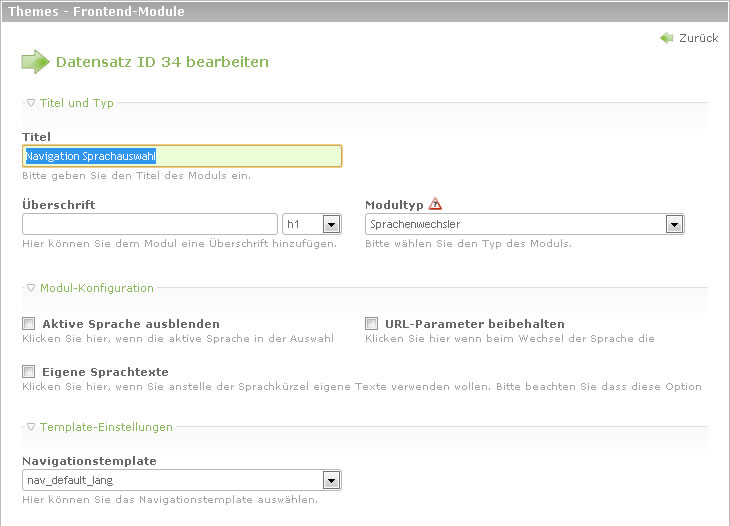Click the large green arrow beside Datensatz heading
Image resolution: width=730 pixels, height=526 pixels.
35,61
